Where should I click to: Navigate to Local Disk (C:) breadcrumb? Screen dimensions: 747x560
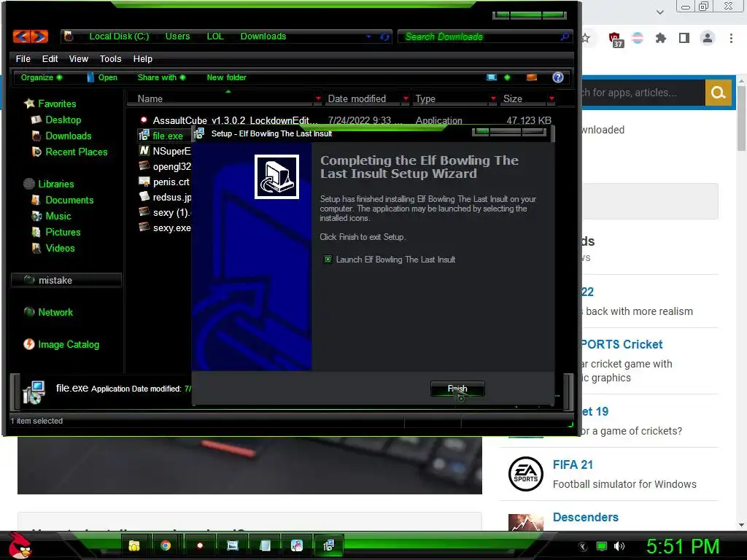point(119,36)
